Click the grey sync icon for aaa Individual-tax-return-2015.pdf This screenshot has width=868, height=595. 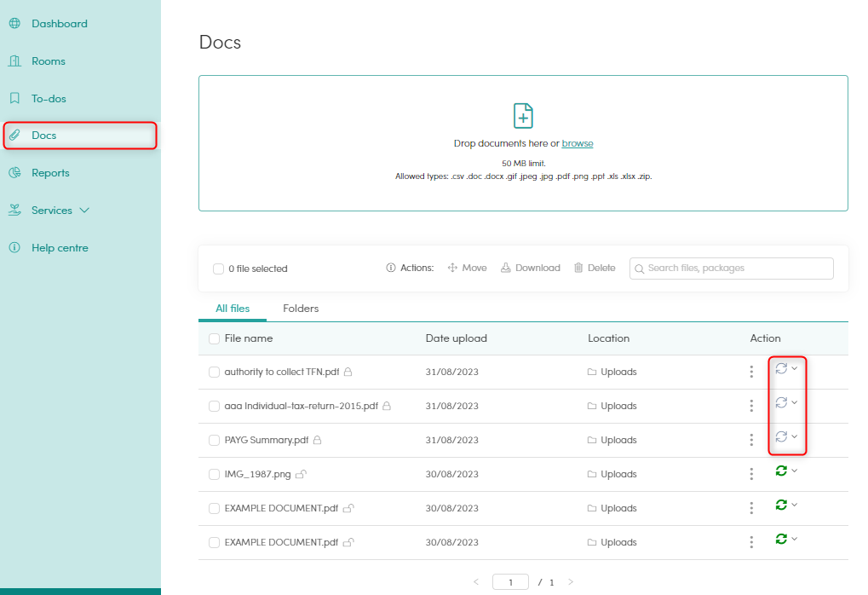(x=781, y=402)
